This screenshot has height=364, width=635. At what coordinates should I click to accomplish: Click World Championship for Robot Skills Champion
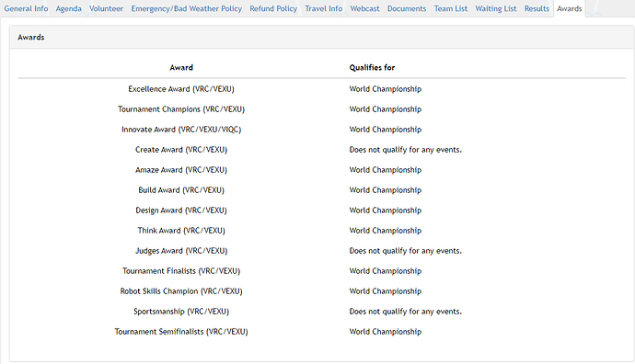pyautogui.click(x=386, y=291)
